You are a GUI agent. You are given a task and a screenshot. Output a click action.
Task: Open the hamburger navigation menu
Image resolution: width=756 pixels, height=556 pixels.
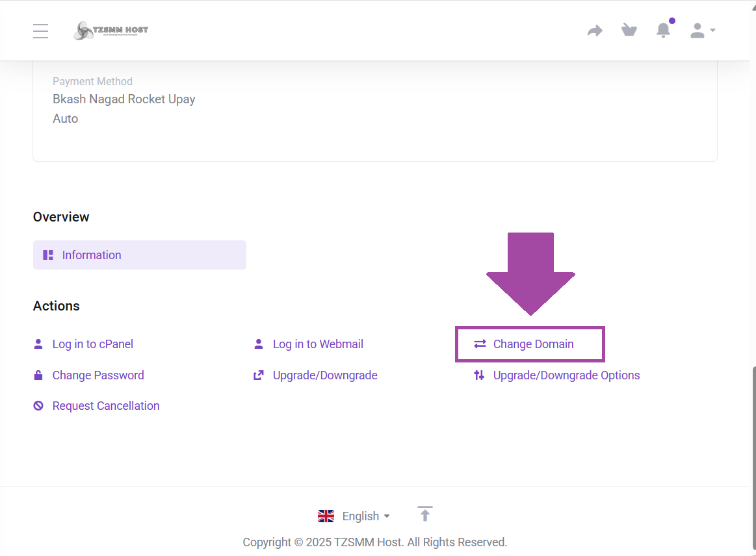point(40,30)
